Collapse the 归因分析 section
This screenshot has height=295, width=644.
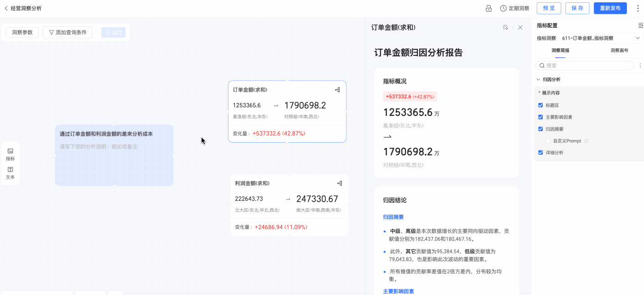coord(539,79)
